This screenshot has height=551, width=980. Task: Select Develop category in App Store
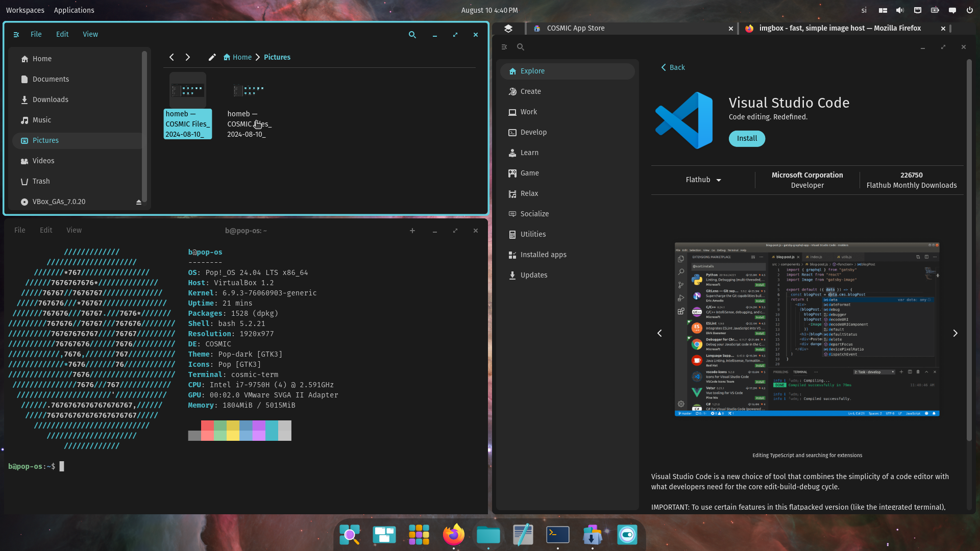tap(568, 132)
